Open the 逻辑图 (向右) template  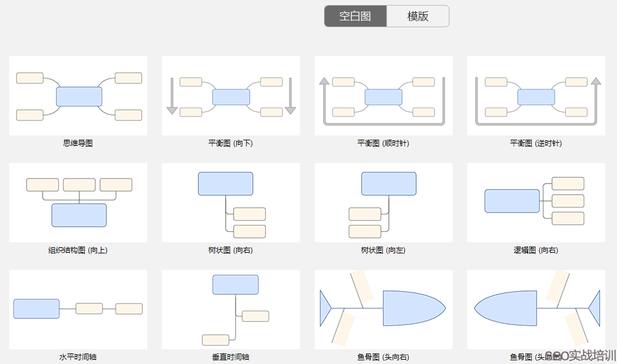(x=536, y=202)
